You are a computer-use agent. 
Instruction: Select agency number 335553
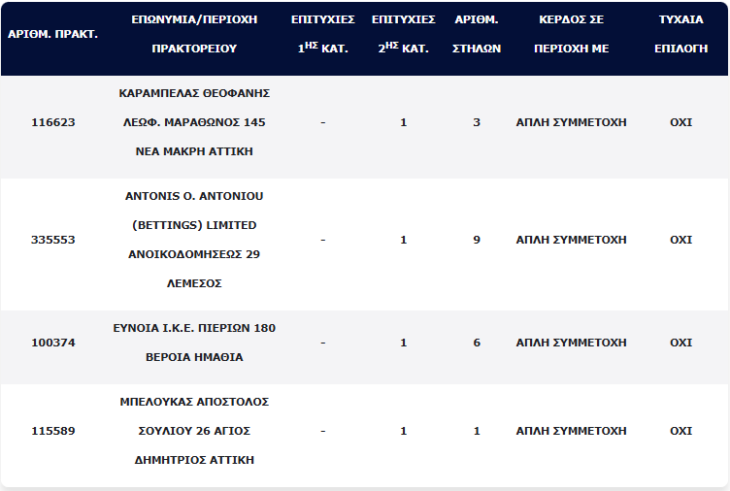coord(52,240)
